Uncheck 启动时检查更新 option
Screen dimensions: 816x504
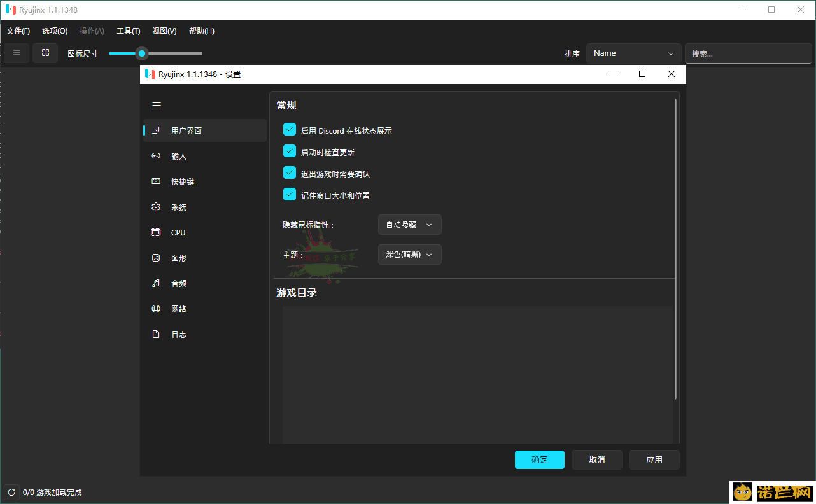(x=290, y=151)
